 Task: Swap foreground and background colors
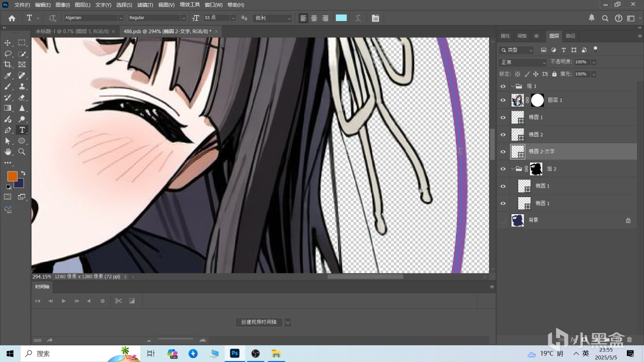23,173
